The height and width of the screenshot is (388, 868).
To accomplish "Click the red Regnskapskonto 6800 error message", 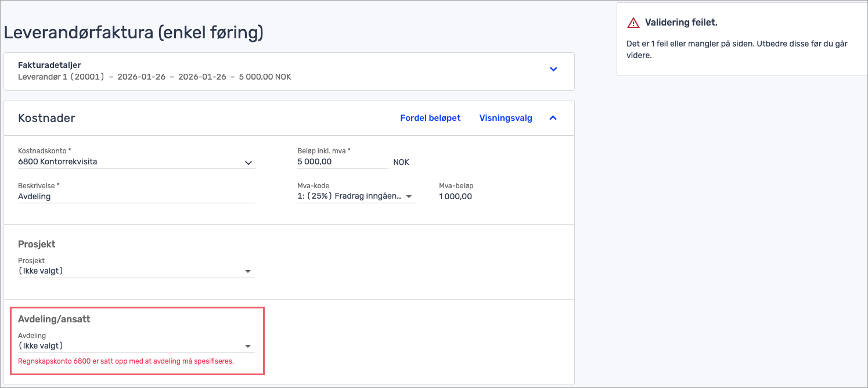I will tap(126, 361).
